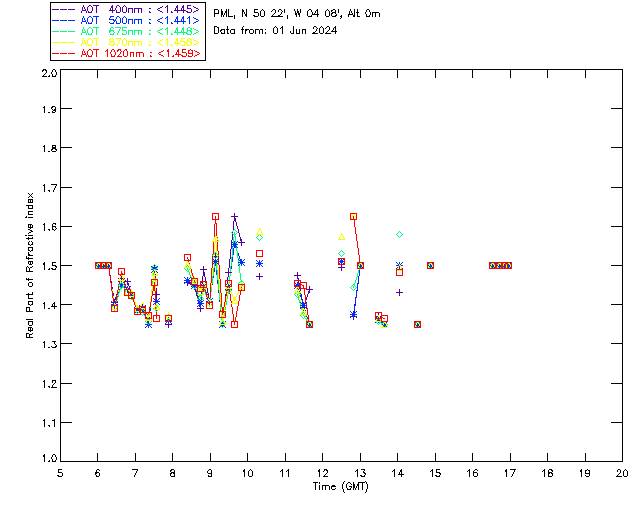Click the 1.0 y-axis label

pos(49,459)
